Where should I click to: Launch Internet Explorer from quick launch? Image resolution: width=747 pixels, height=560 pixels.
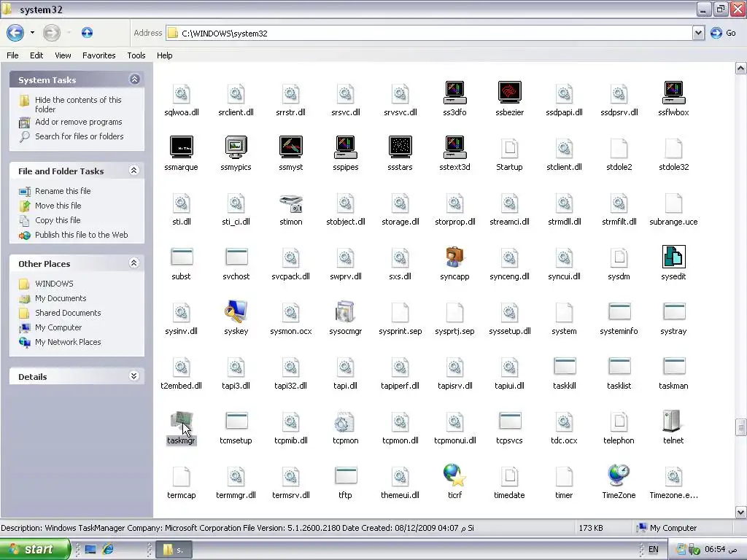[108, 550]
